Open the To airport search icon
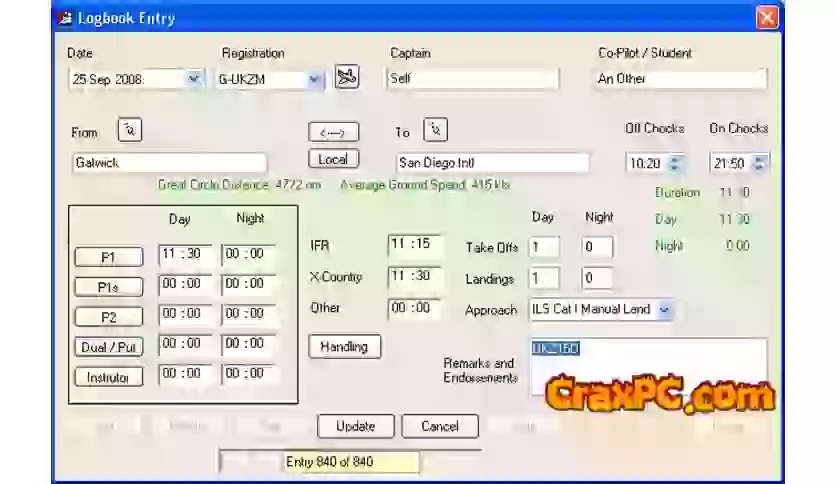Image resolution: width=836 pixels, height=484 pixels. coord(435,130)
